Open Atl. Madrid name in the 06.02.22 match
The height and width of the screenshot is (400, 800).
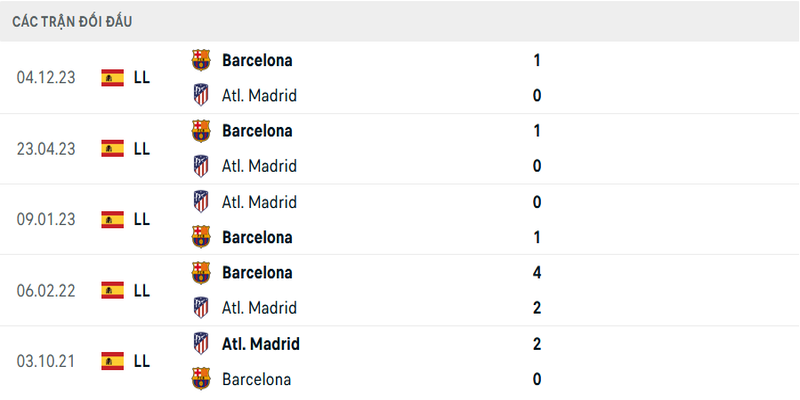click(259, 308)
